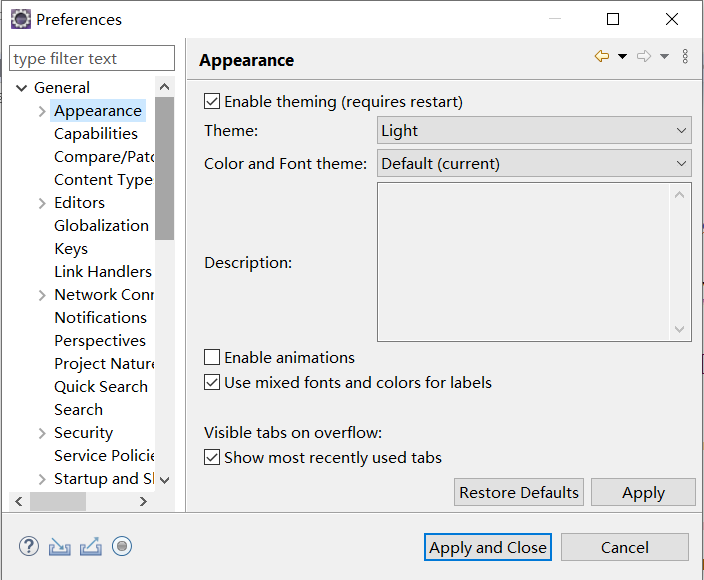Select Content Types in the tree
The width and height of the screenshot is (704, 580).
point(104,180)
